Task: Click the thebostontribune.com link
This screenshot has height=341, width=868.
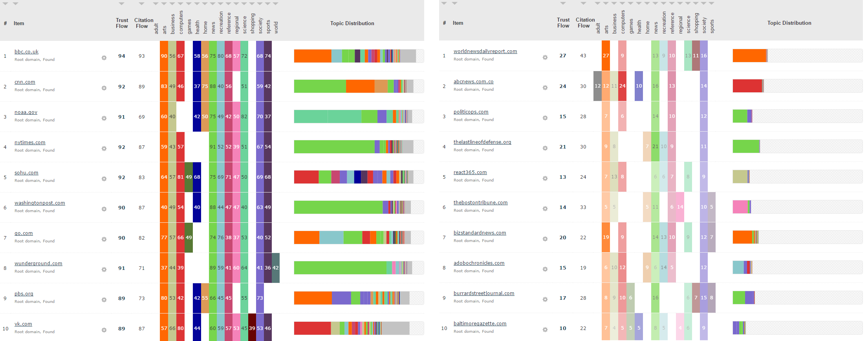Action: click(x=480, y=203)
